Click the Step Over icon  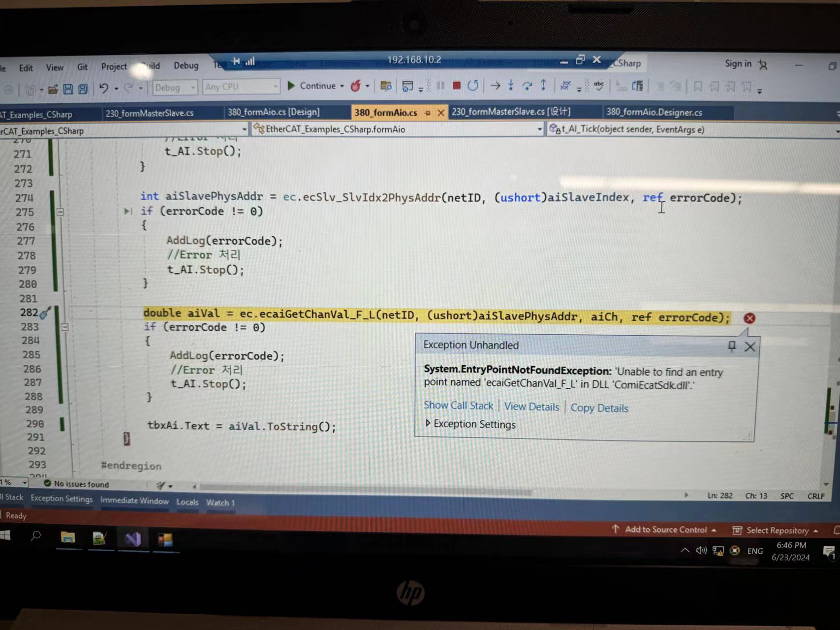pos(527,86)
